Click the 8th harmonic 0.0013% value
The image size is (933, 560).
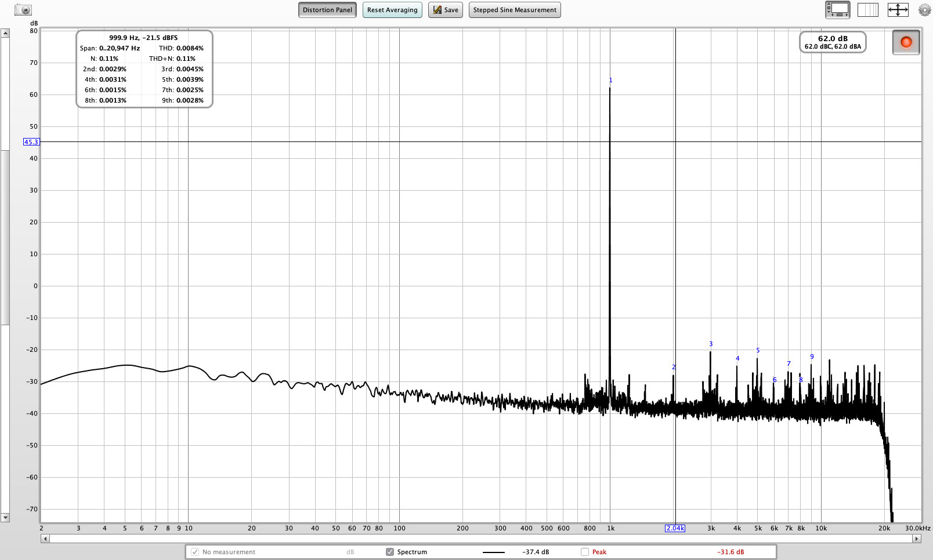coord(113,100)
